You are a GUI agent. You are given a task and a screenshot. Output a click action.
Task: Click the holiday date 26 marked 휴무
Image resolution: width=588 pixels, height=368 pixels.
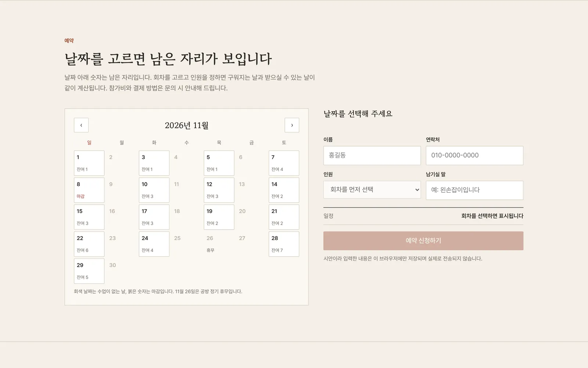tap(219, 244)
